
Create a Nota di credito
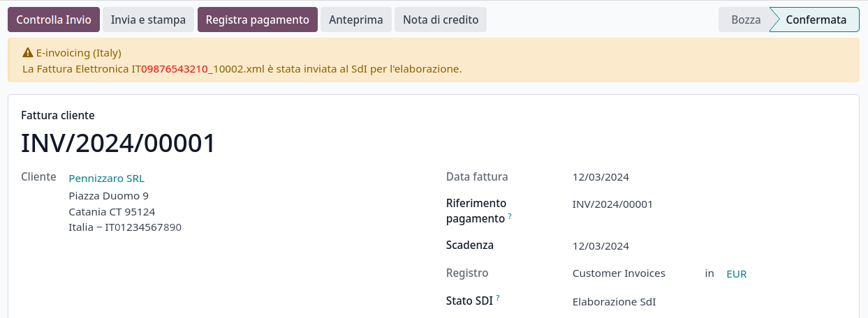pos(441,20)
